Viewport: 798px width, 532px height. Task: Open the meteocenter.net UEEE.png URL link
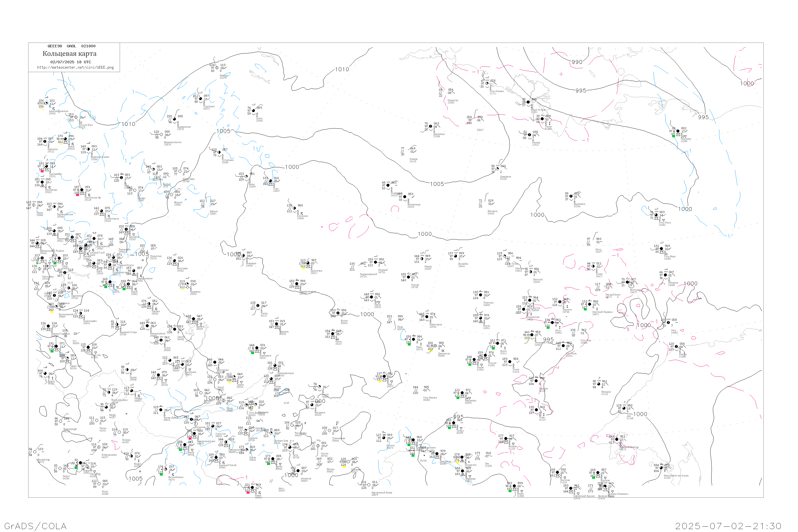click(x=75, y=68)
